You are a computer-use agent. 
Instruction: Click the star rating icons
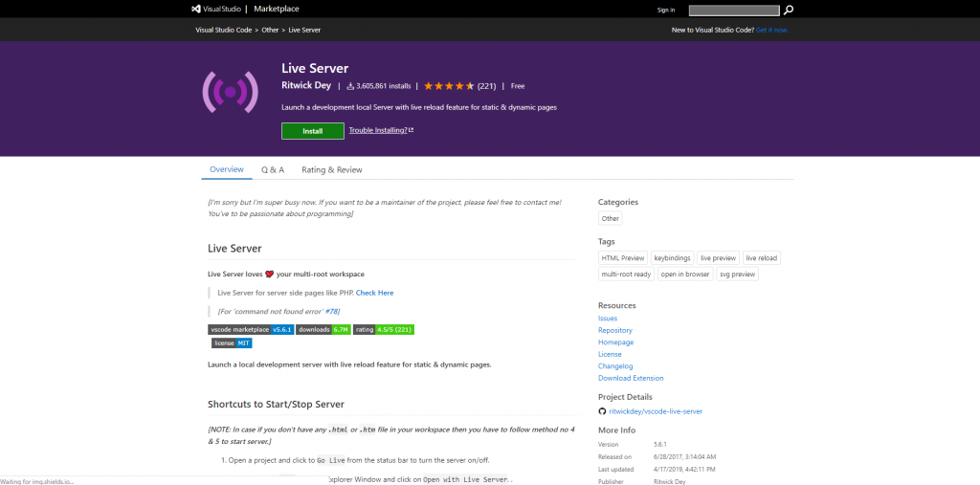pos(449,86)
